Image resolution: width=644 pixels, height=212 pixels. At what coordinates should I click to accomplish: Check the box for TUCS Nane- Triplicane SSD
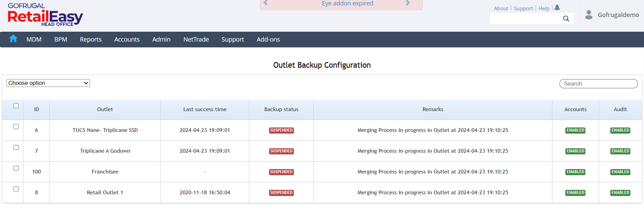point(16,127)
